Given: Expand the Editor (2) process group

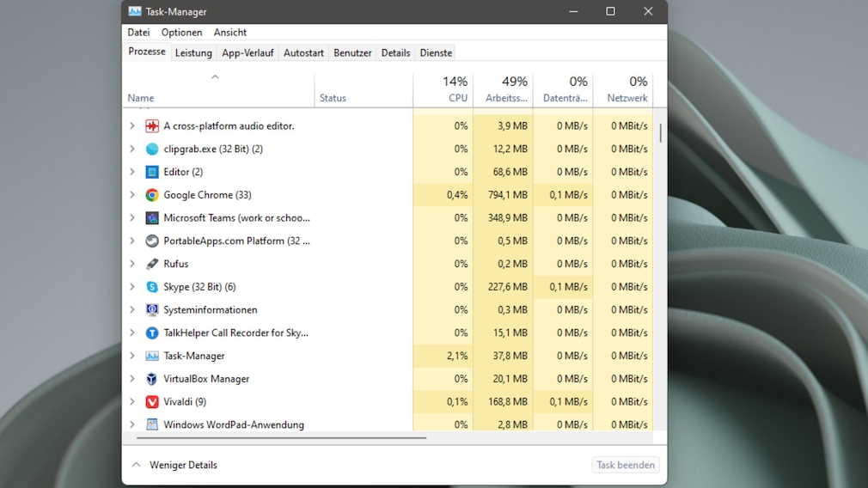Looking at the screenshot, I should tap(132, 172).
